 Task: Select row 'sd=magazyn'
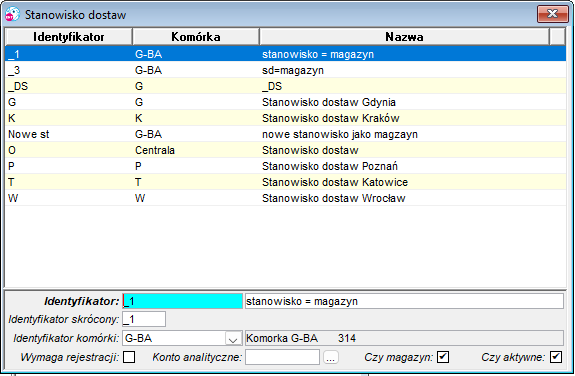[286, 70]
